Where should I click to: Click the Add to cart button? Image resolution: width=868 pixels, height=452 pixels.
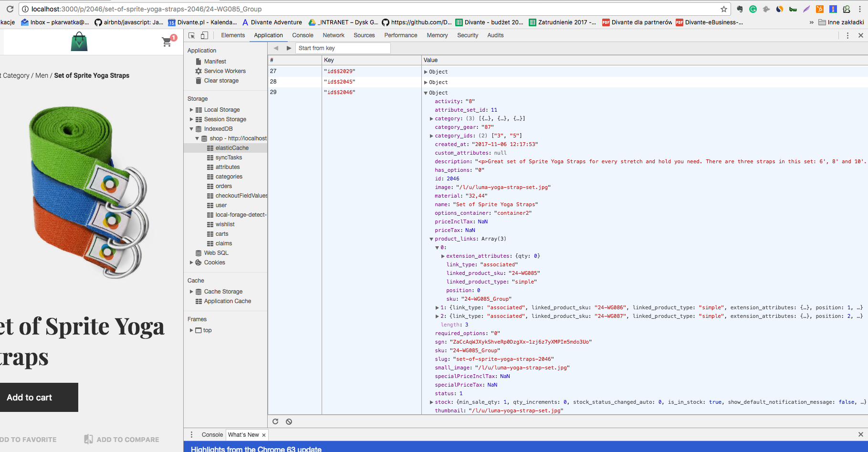(x=29, y=397)
